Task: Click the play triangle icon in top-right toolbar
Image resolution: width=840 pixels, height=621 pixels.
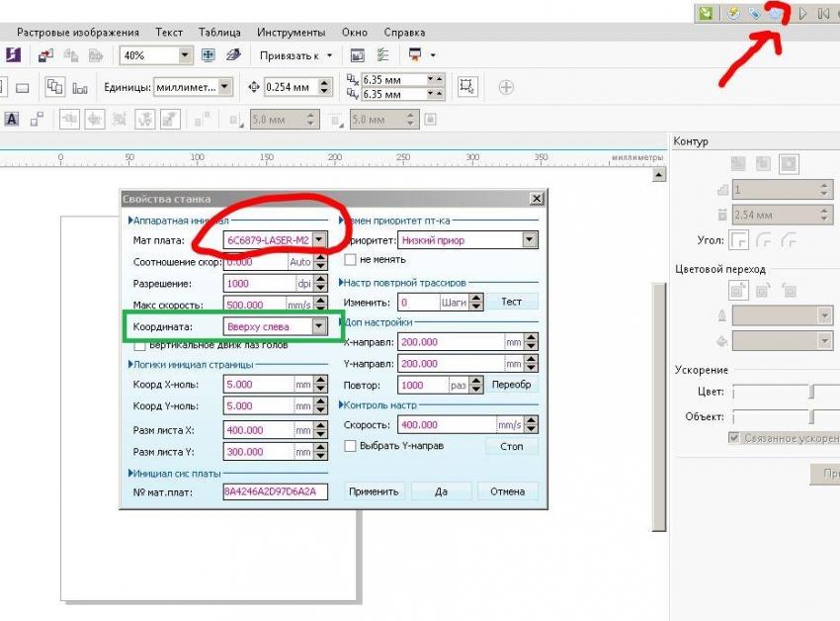Action: tap(803, 13)
